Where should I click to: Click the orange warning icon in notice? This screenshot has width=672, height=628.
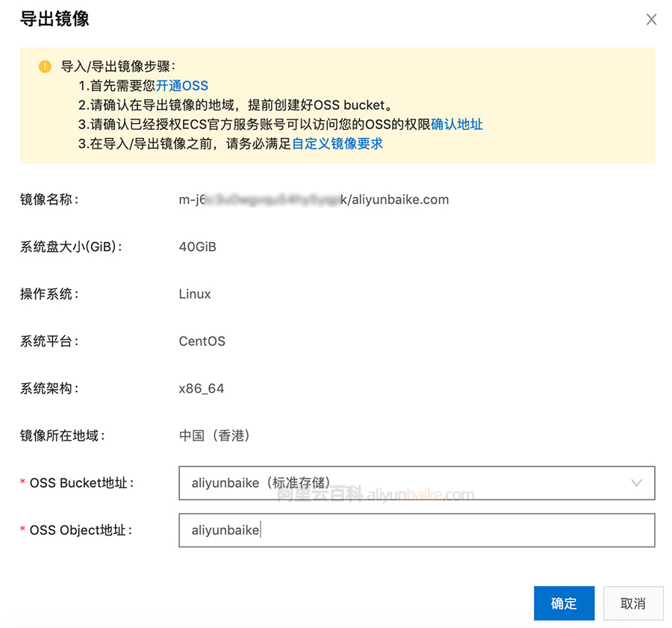click(x=45, y=66)
